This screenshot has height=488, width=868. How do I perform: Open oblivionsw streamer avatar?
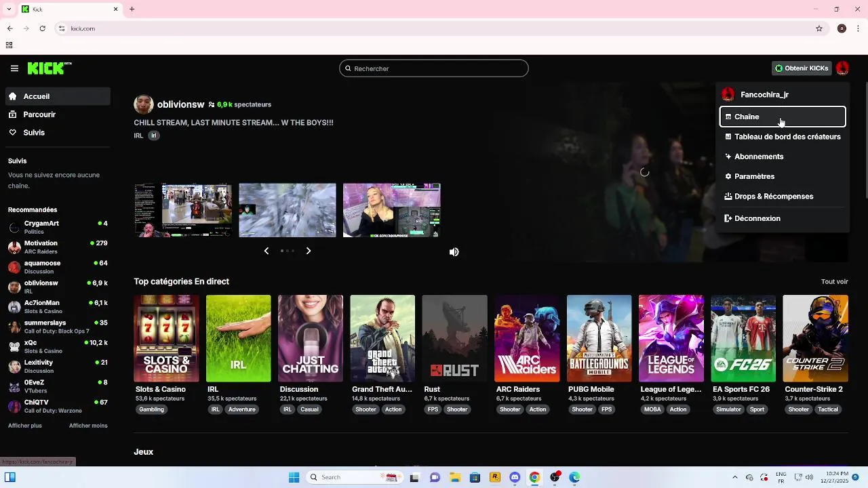click(144, 104)
